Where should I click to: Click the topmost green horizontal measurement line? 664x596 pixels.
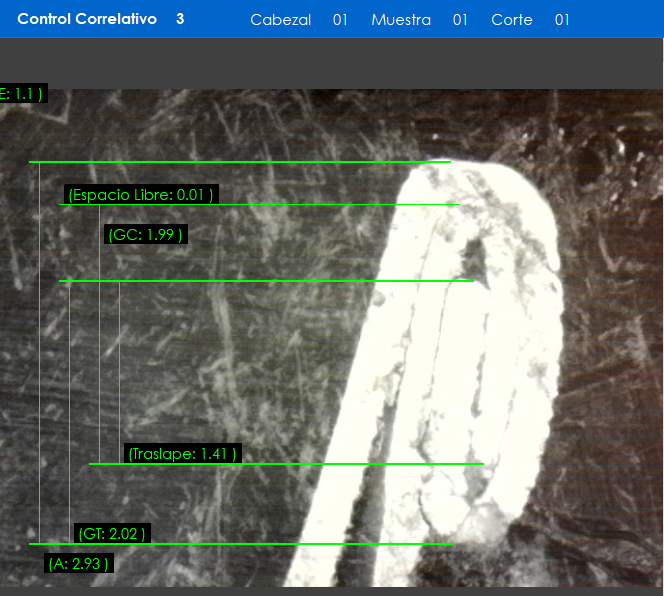point(240,162)
